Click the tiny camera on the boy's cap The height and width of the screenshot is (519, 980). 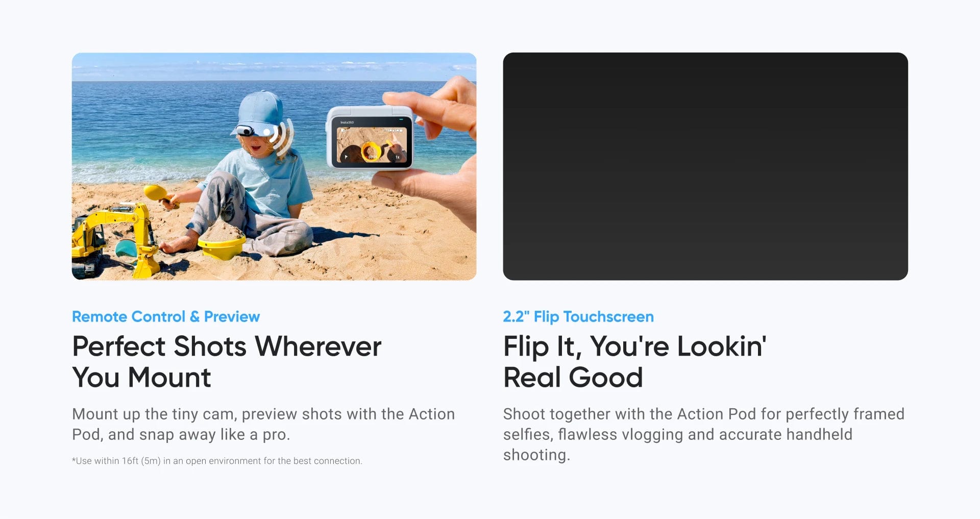coord(246,131)
